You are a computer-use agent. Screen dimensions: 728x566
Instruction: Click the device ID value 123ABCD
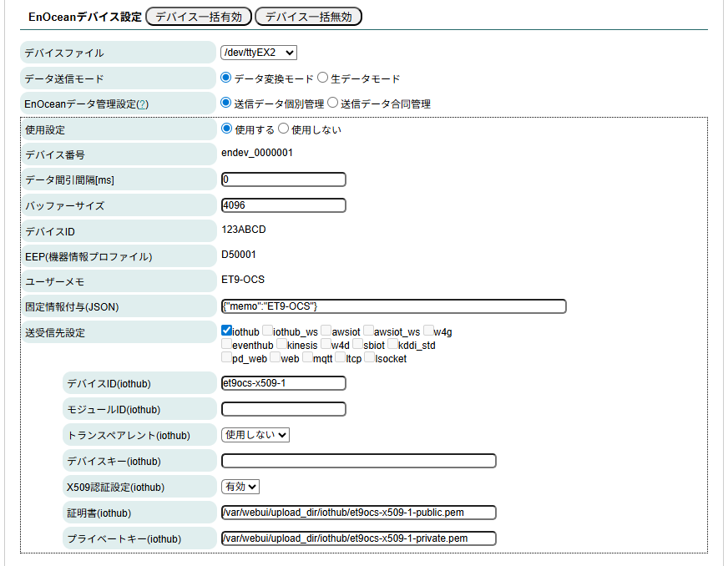tap(244, 230)
